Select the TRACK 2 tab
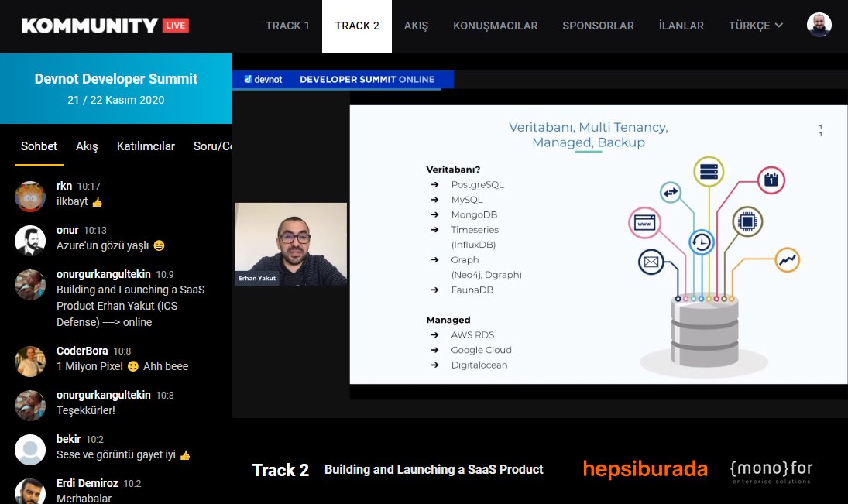This screenshot has width=848, height=504. pos(357,26)
